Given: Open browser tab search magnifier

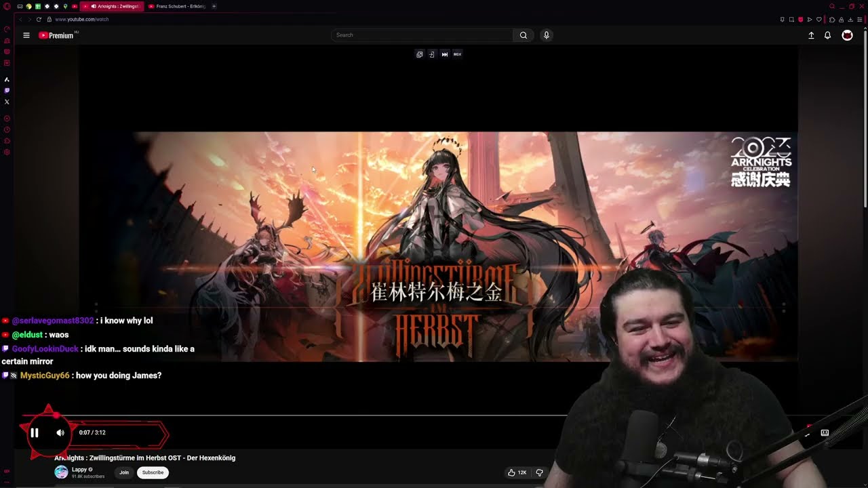Looking at the screenshot, I should coord(832,6).
